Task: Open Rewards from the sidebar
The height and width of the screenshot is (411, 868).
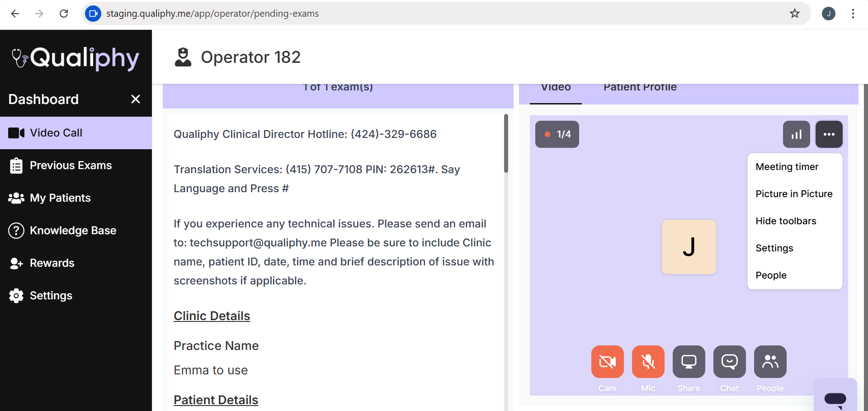Action: click(x=52, y=263)
